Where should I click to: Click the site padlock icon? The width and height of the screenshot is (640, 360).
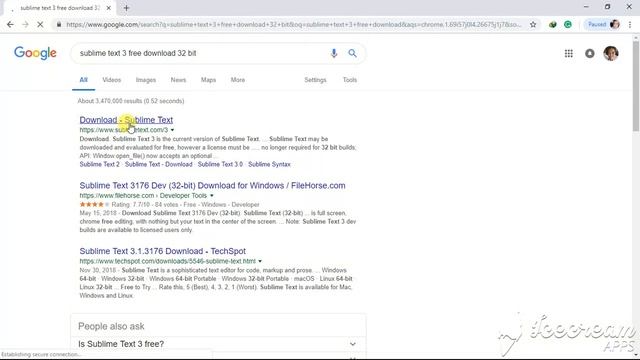(59, 24)
